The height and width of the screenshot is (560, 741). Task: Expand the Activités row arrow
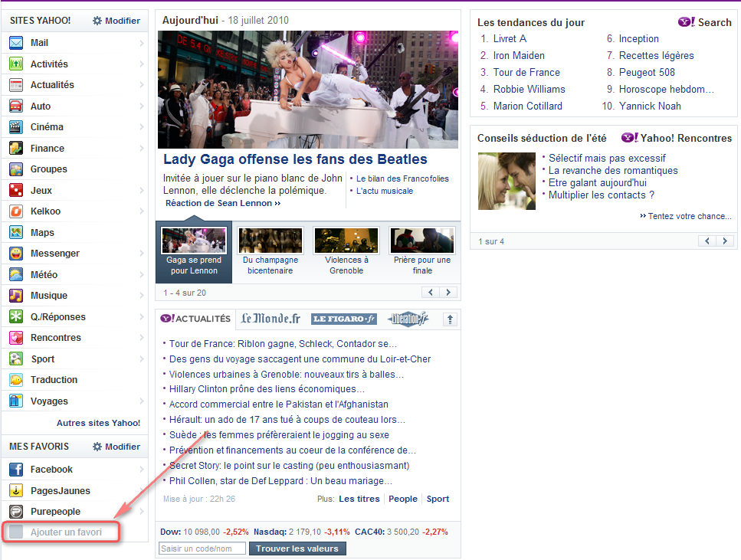coord(142,64)
